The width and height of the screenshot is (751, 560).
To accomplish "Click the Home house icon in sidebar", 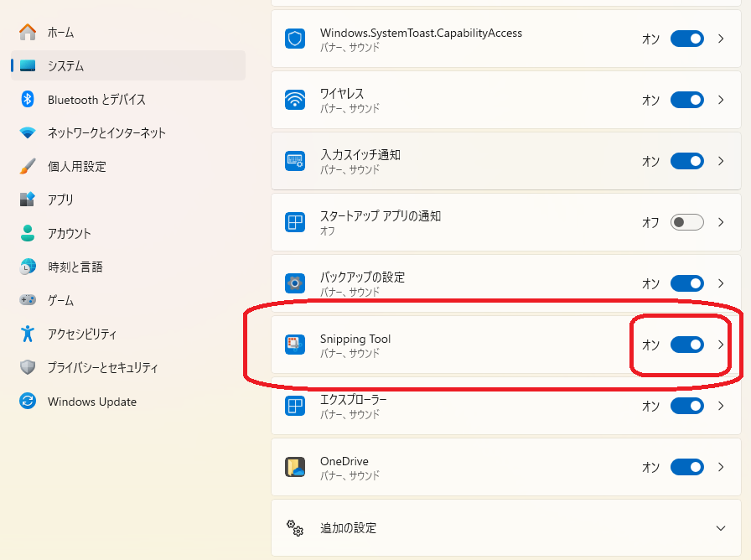I will tap(28, 32).
